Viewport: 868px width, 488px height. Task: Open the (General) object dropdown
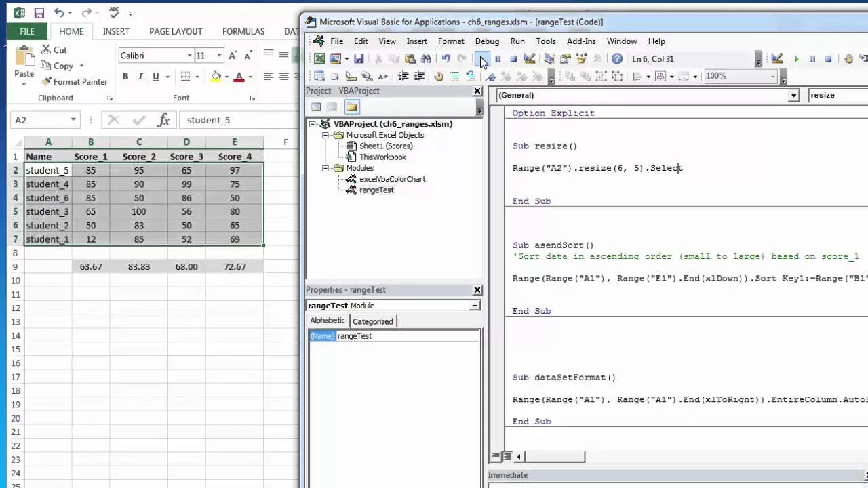coord(793,96)
